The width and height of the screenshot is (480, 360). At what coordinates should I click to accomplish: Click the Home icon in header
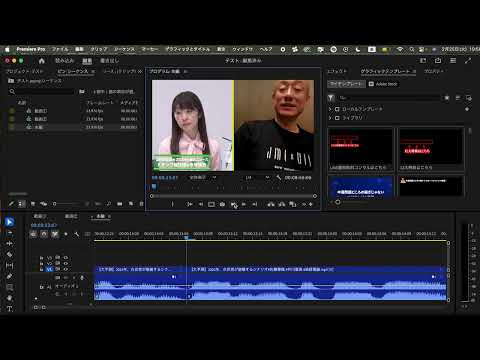point(42,61)
